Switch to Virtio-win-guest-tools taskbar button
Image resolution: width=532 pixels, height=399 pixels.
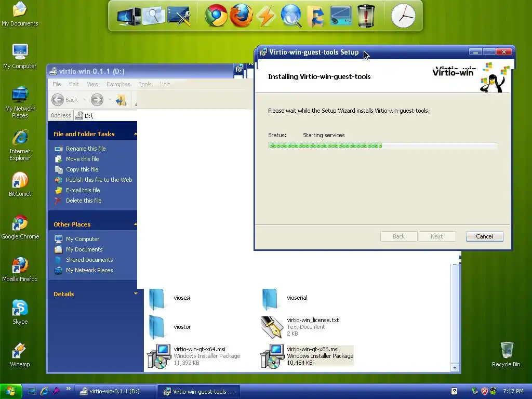(x=199, y=392)
